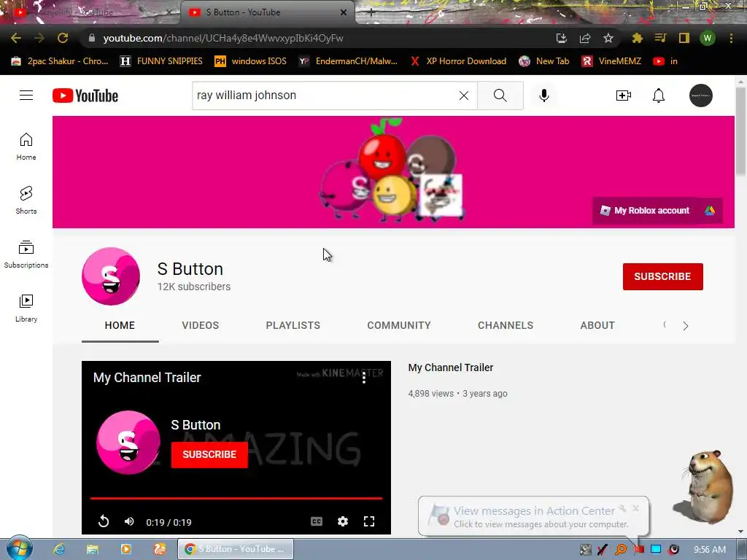Reload the page with the refresh icon
The height and width of the screenshot is (560, 747).
63,38
